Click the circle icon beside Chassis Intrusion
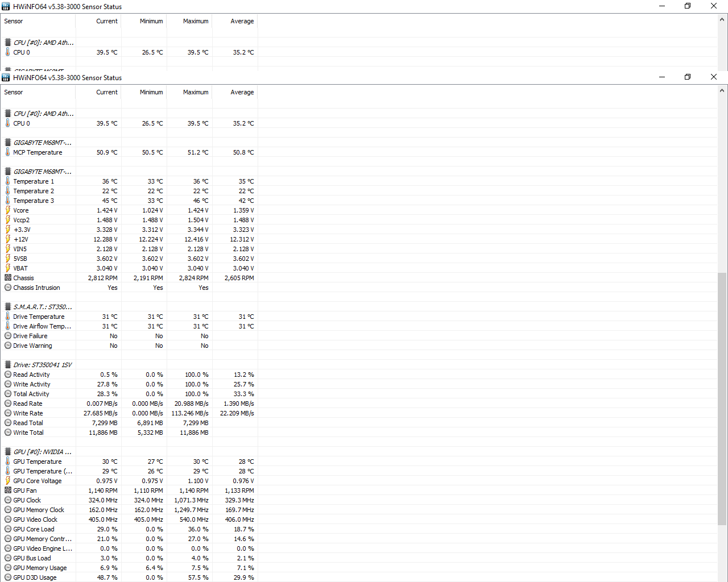Image resolution: width=728 pixels, height=582 pixels. click(x=8, y=288)
